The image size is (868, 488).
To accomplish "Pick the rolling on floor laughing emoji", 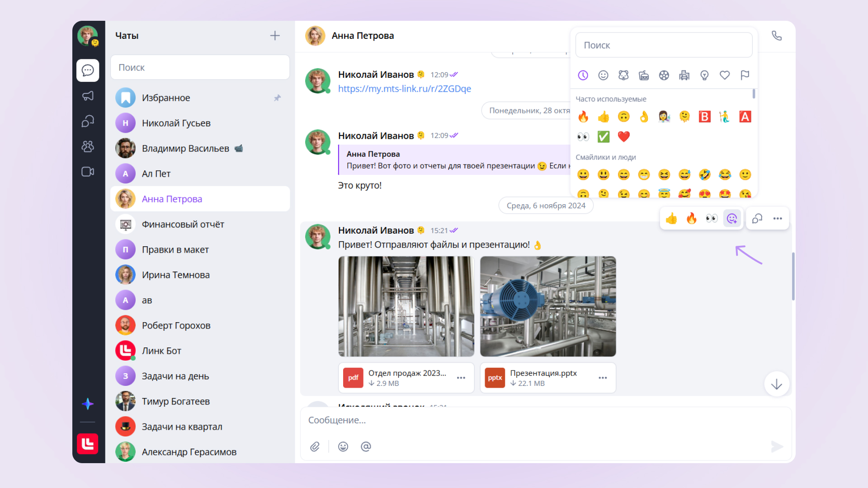I will tap(704, 174).
